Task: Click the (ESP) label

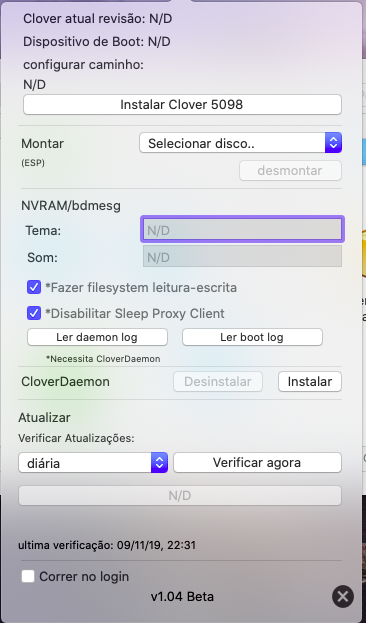Action: [33, 163]
